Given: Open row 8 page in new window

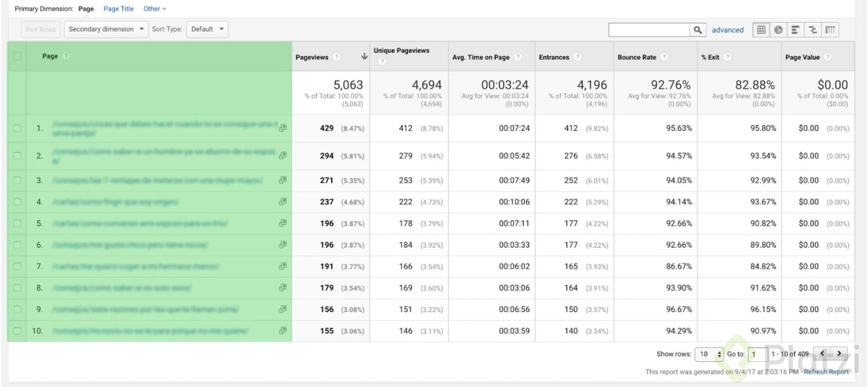Looking at the screenshot, I should click(283, 287).
